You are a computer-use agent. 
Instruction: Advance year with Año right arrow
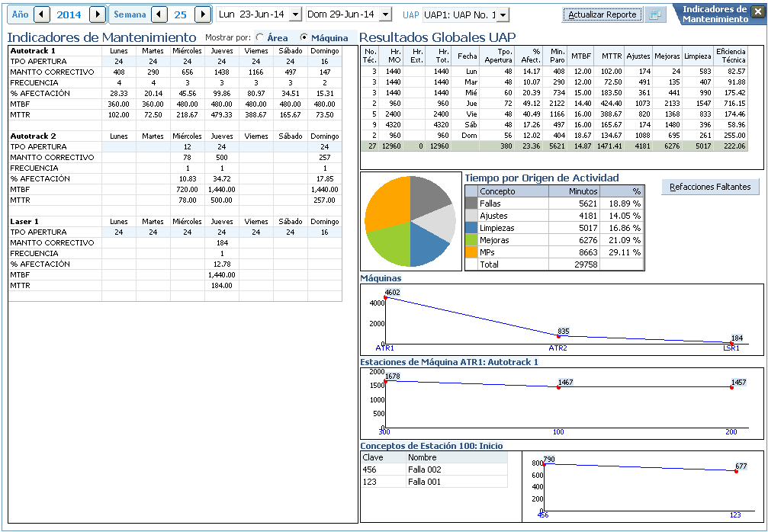(x=97, y=14)
